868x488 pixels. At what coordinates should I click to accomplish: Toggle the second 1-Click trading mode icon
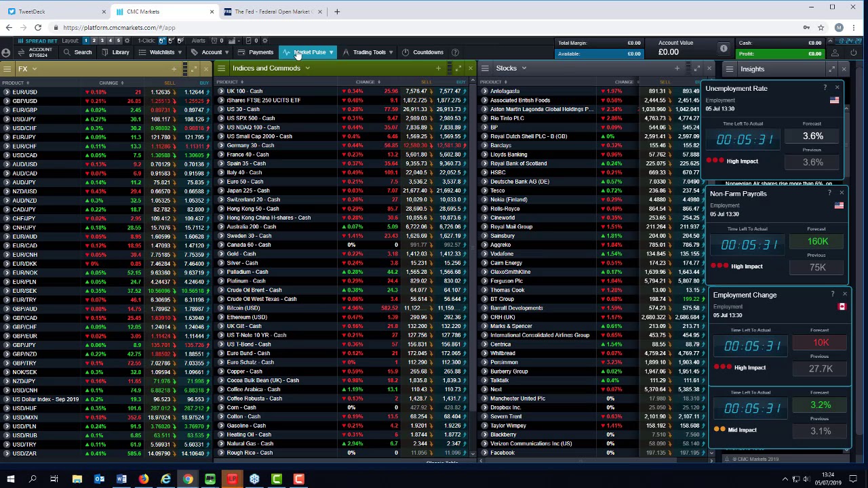[172, 41]
